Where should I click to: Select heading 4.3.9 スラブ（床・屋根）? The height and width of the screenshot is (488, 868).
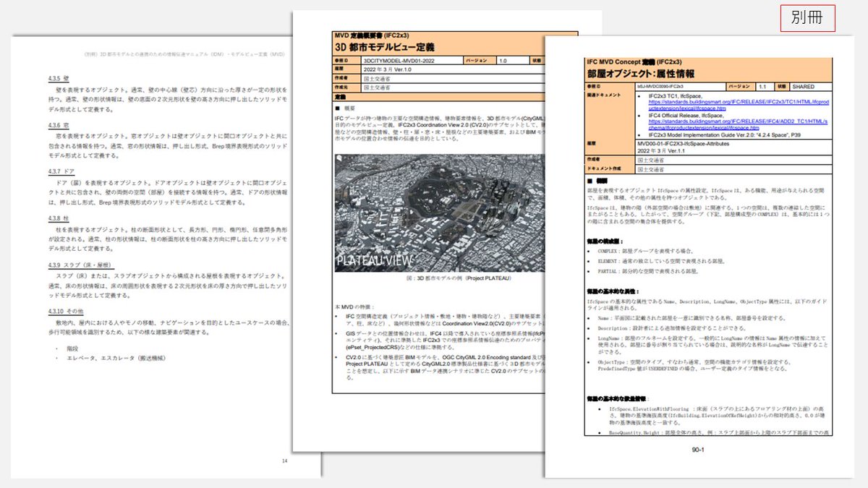[80, 265]
